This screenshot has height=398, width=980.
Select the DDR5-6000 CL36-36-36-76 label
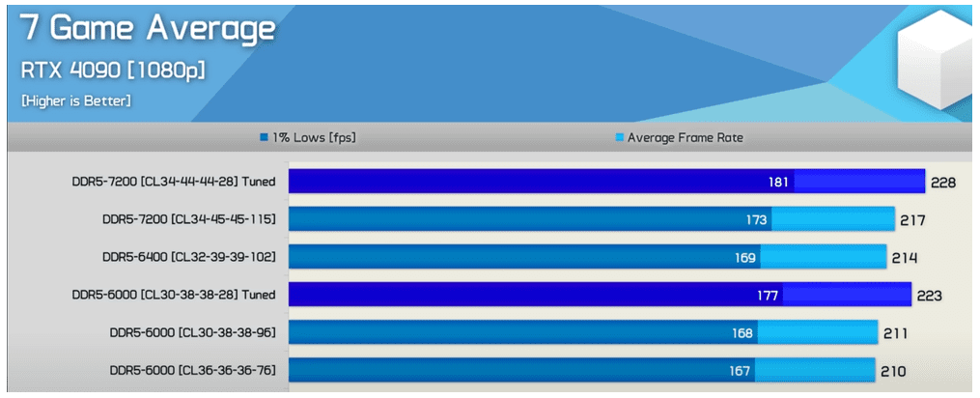[193, 370]
